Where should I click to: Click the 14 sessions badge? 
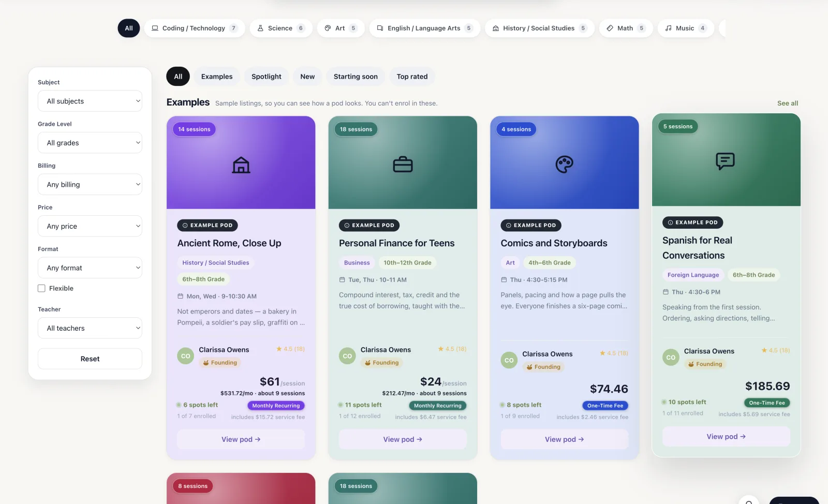point(194,129)
